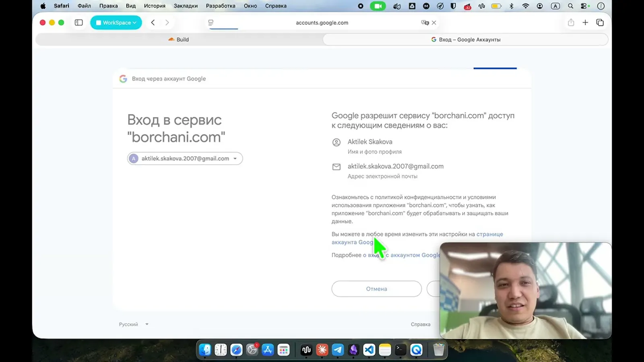This screenshot has width=644, height=362.
Task: Open the Apple menu
Action: click(x=43, y=6)
